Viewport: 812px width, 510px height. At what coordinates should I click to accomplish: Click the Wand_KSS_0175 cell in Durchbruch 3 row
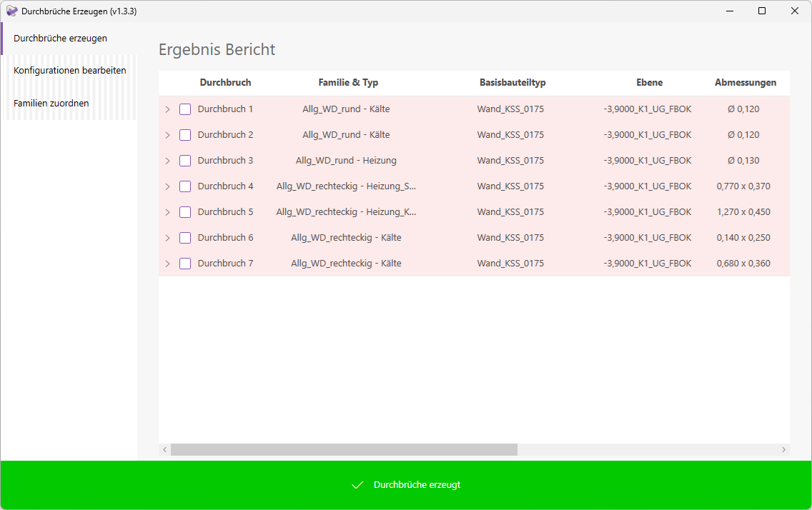[x=510, y=161]
